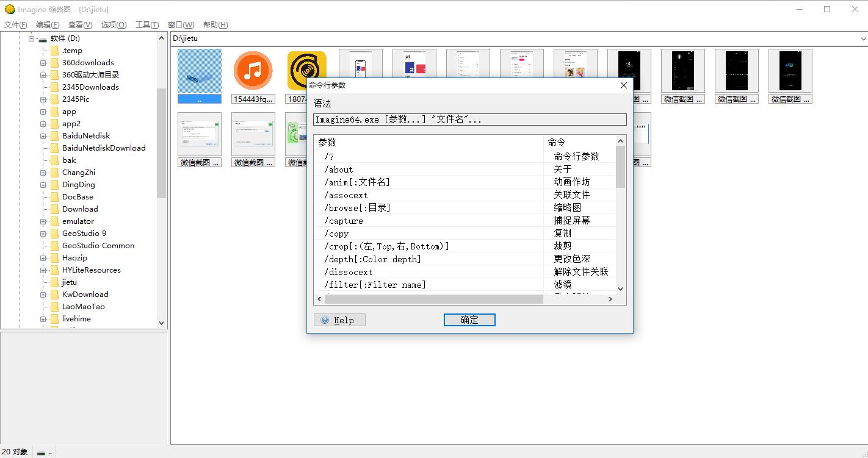868x458 pixels.
Task: Click the Imagine app icon in title bar
Action: point(9,9)
